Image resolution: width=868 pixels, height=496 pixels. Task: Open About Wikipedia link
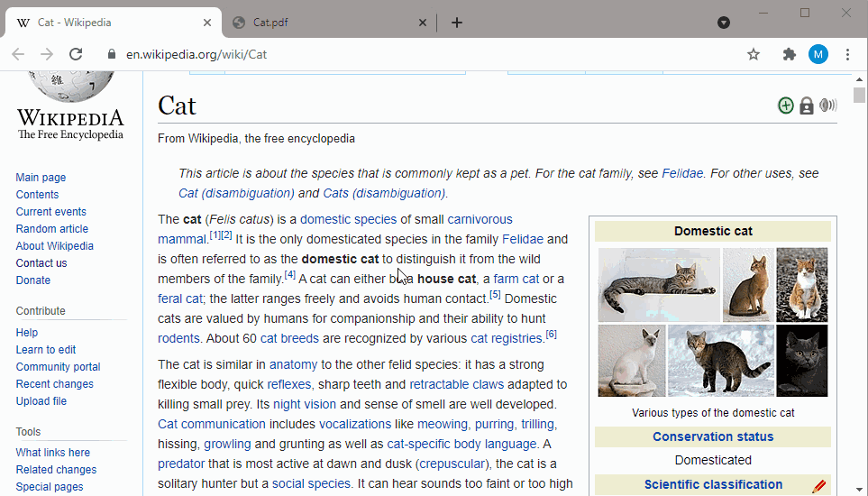(55, 246)
